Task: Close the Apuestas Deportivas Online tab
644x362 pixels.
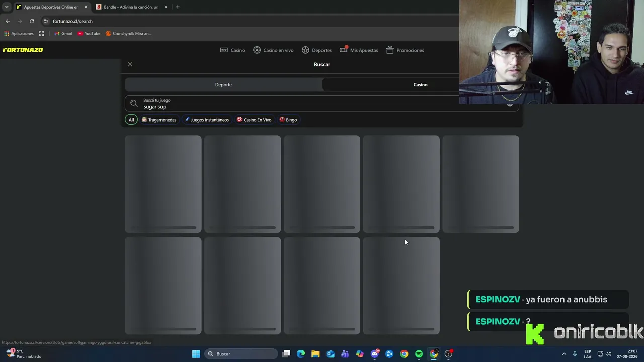Action: pyautogui.click(x=86, y=7)
